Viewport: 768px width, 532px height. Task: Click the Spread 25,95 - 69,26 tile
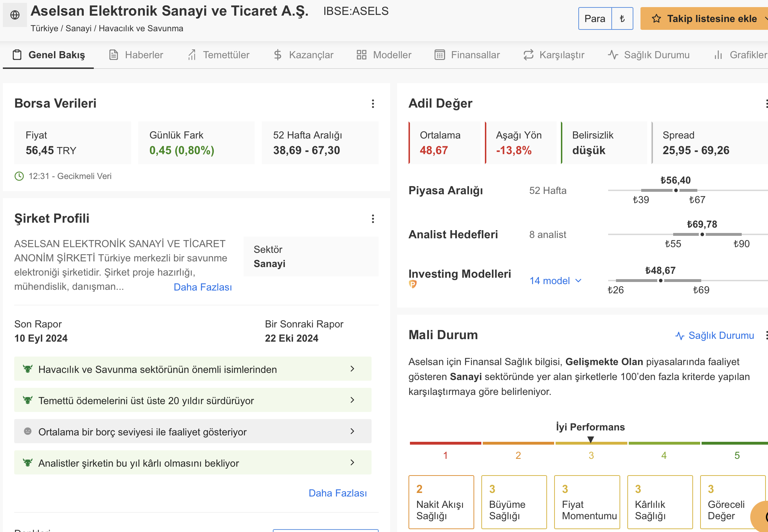tap(710, 143)
